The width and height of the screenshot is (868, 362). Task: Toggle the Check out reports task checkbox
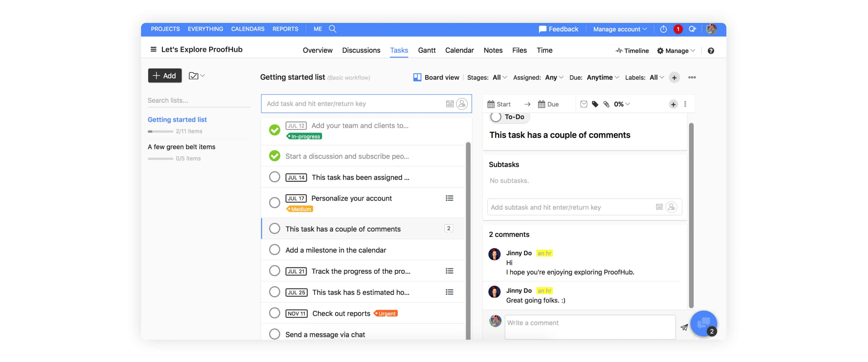(x=275, y=313)
